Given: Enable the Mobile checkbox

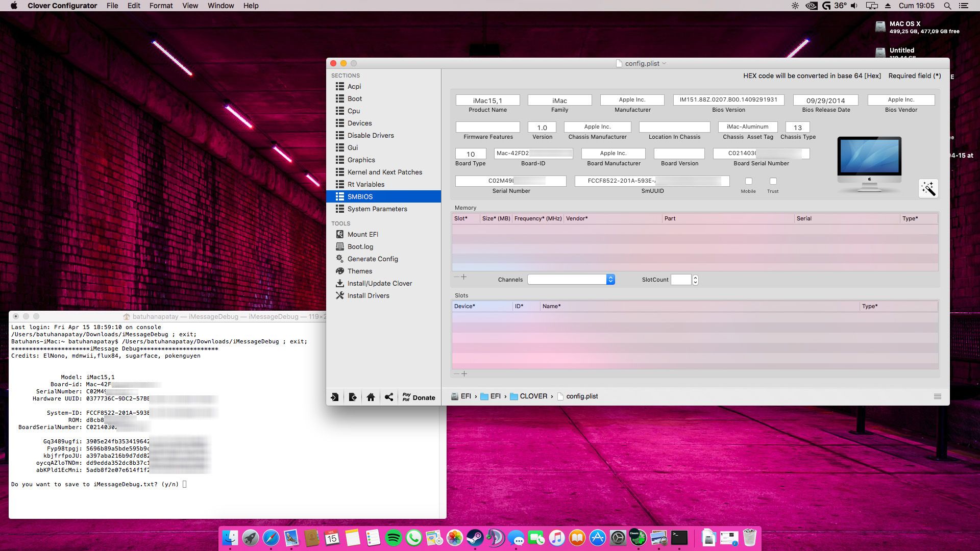Looking at the screenshot, I should click(748, 181).
